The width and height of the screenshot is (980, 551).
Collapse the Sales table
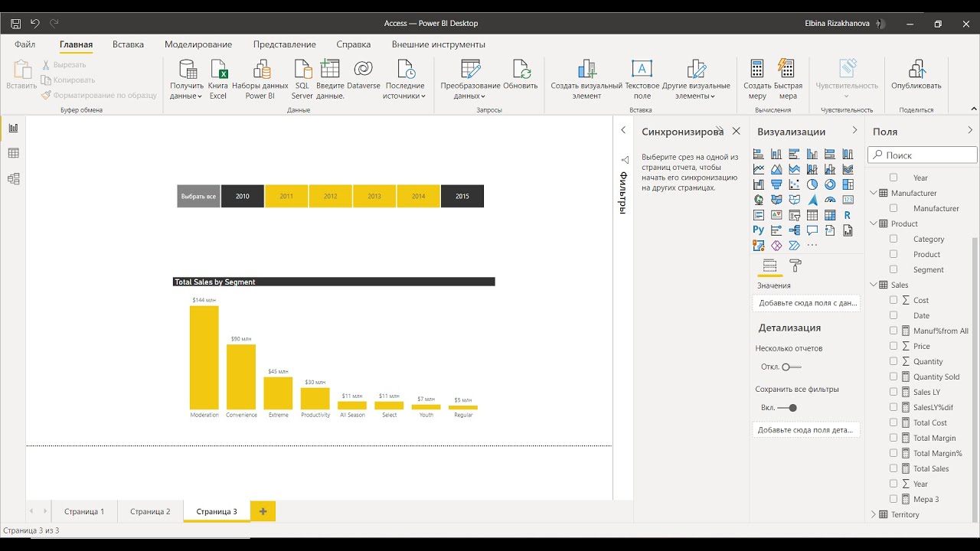874,285
